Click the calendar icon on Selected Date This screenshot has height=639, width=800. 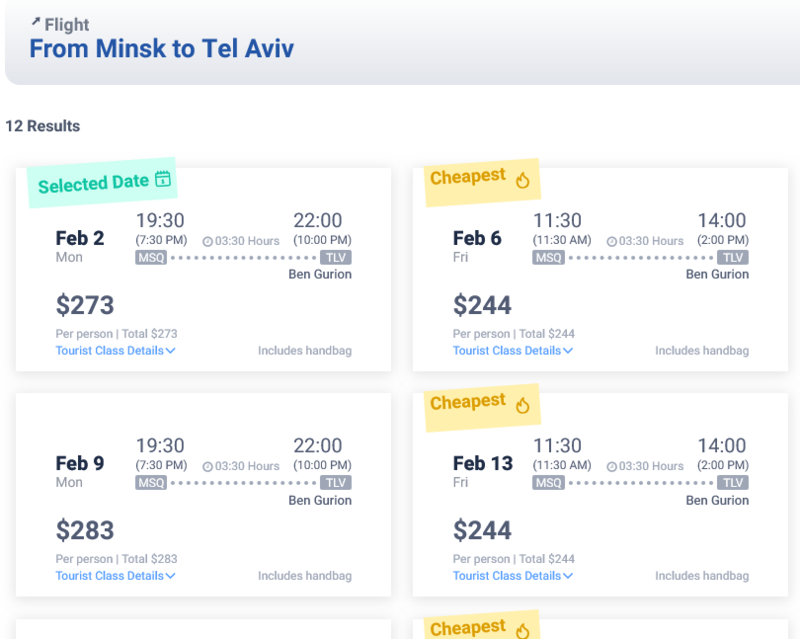coord(163,180)
